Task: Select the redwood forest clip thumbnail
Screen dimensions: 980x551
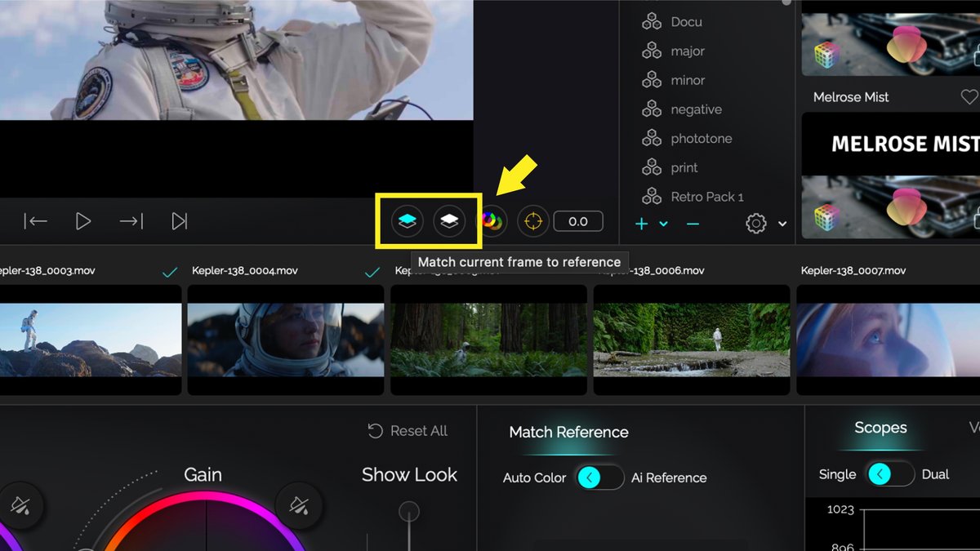Action: click(488, 340)
